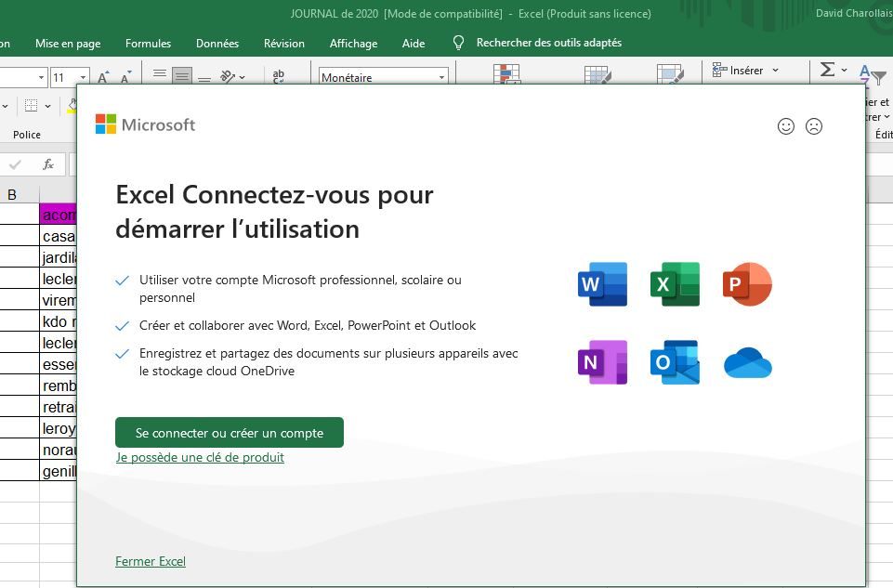Click the format as table icon
Image resolution: width=893 pixels, height=588 pixels.
[598, 75]
